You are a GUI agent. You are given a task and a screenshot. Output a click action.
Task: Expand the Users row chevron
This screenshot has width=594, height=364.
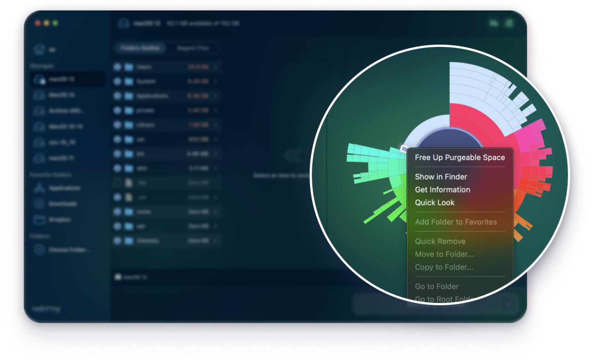217,67
